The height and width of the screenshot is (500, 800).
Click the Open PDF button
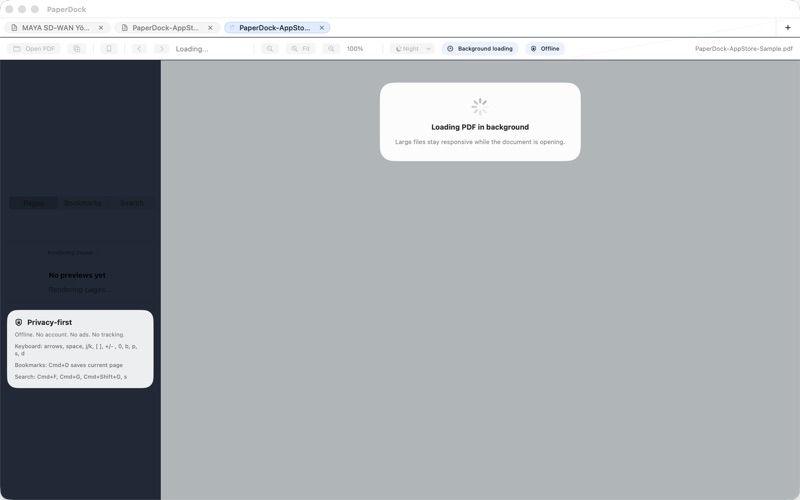[x=34, y=48]
